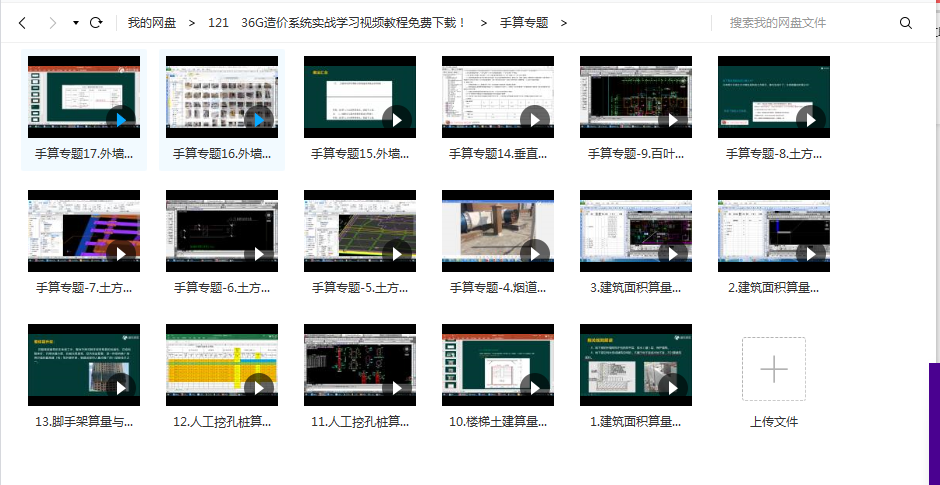This screenshot has height=485, width=940.
Task: Refresh the file list
Action: click(x=96, y=23)
